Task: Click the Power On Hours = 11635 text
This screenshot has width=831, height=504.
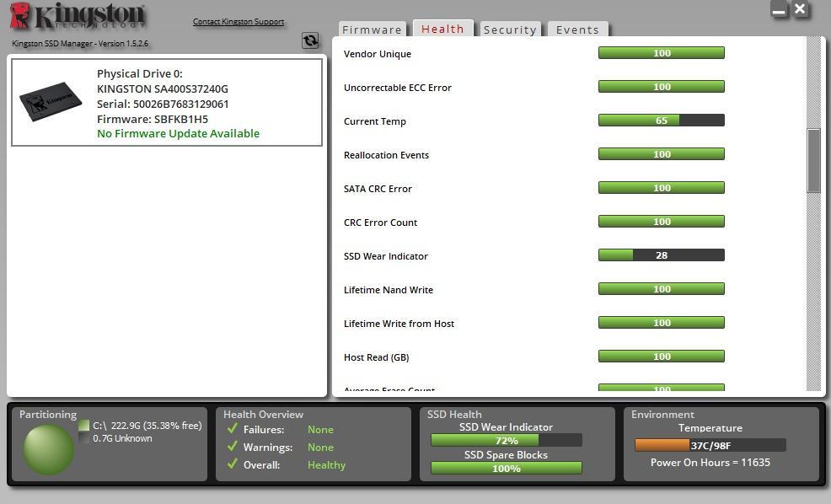Action: click(710, 462)
